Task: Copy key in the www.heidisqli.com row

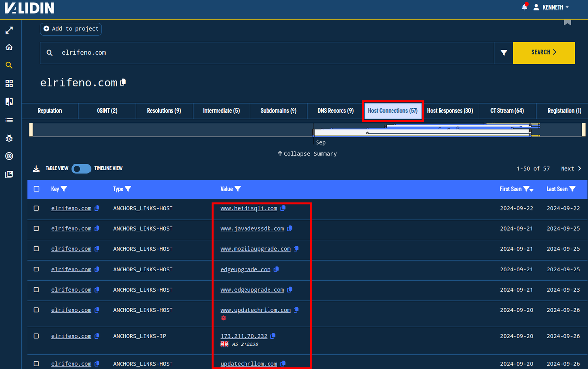Action: pos(97,208)
